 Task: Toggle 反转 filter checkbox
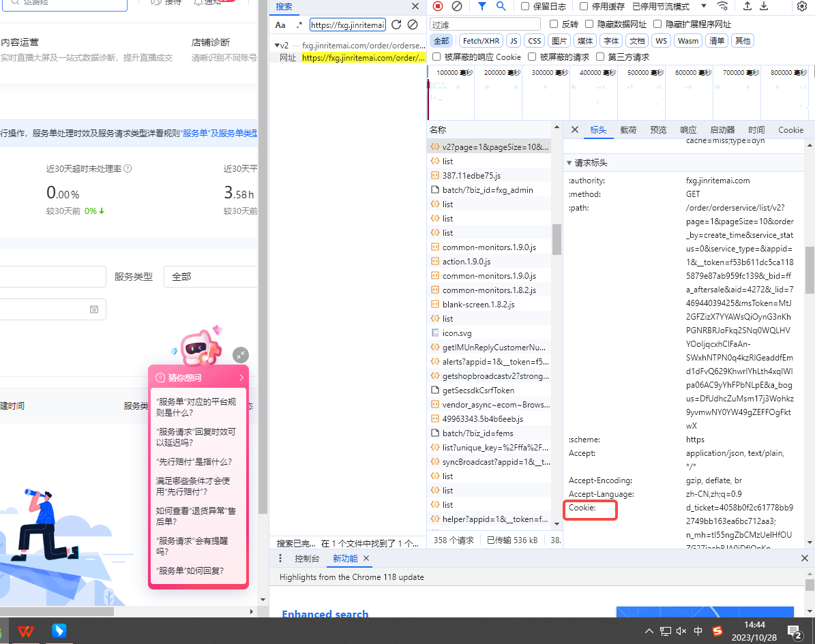tap(554, 24)
